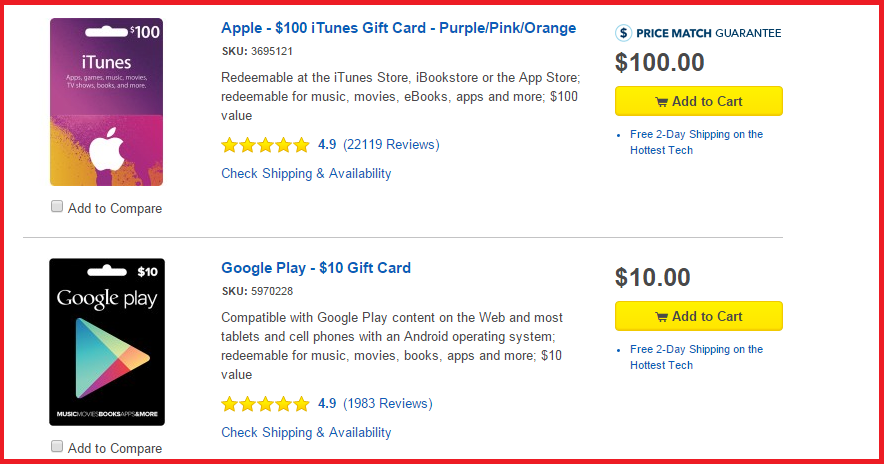Open Free 2-Day Shipping link under $100.00
Screen dimensions: 884x466
tap(696, 142)
